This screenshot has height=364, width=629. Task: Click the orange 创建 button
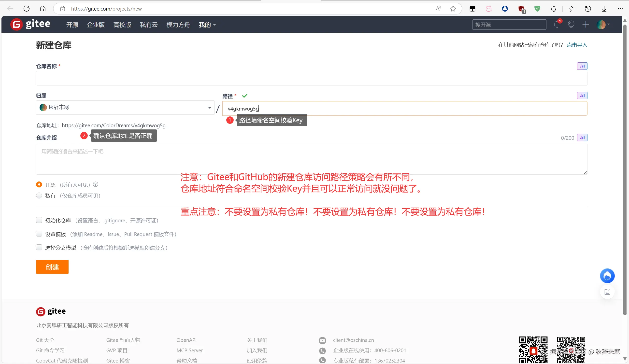pos(52,267)
